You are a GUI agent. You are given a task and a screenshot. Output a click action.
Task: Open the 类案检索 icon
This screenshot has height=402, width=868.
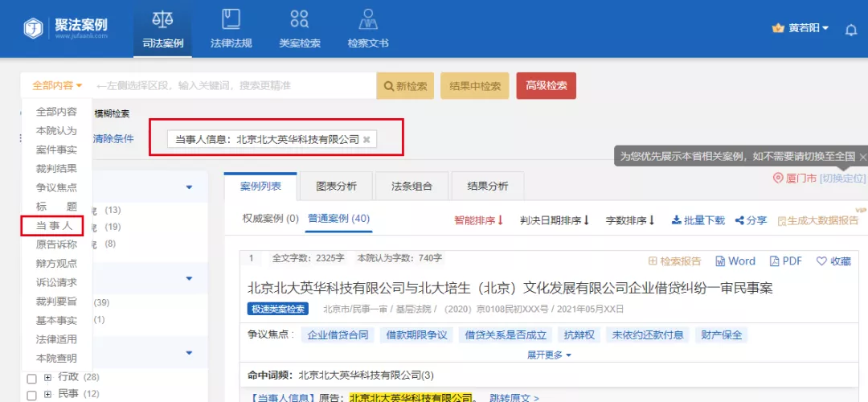tap(300, 18)
